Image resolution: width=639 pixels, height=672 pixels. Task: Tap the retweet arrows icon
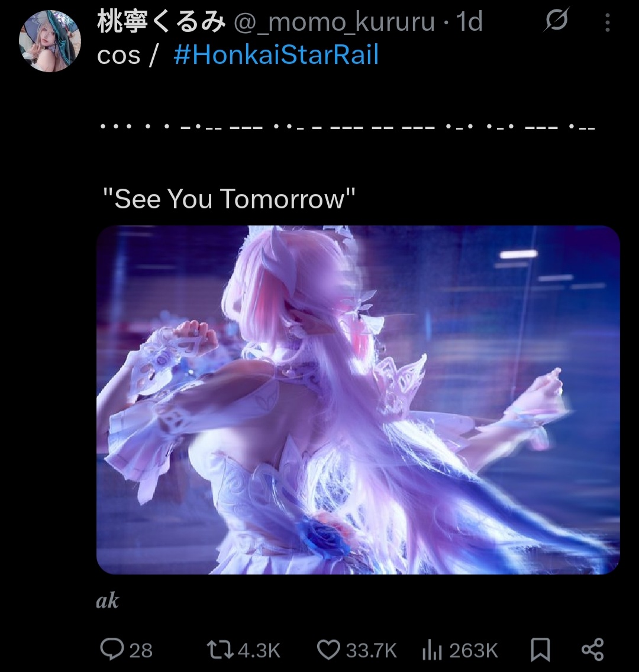(x=220, y=650)
